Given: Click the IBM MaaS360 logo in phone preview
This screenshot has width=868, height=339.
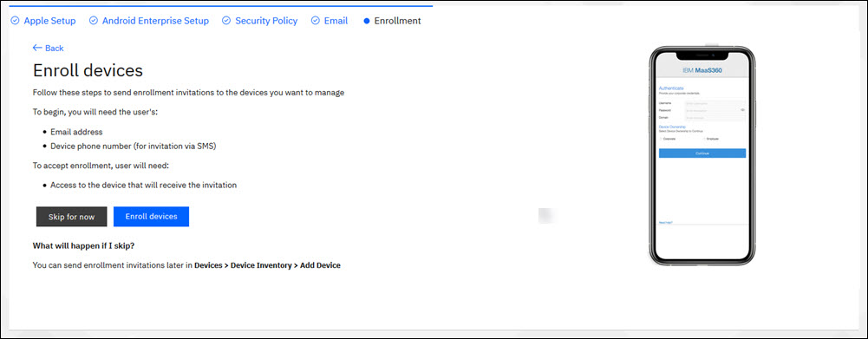Looking at the screenshot, I should click(x=702, y=70).
